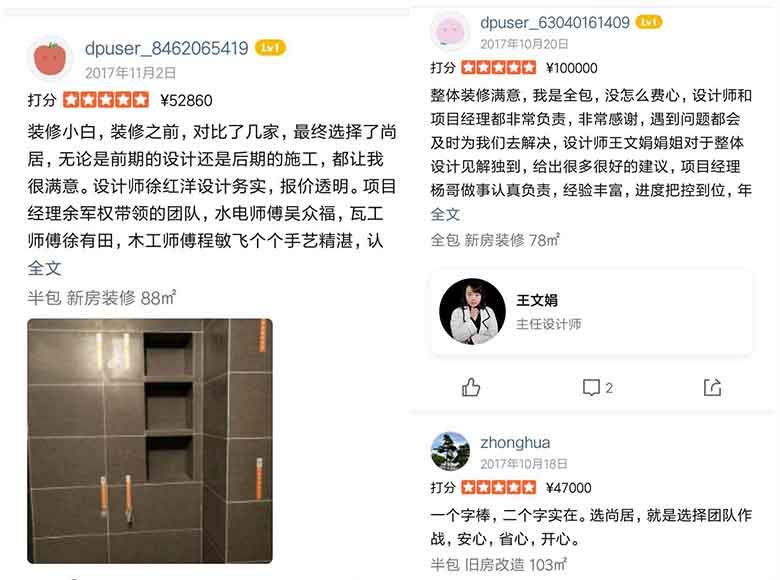Share the dpuser_63040161409 review
This screenshot has height=580, width=780.
[x=712, y=387]
